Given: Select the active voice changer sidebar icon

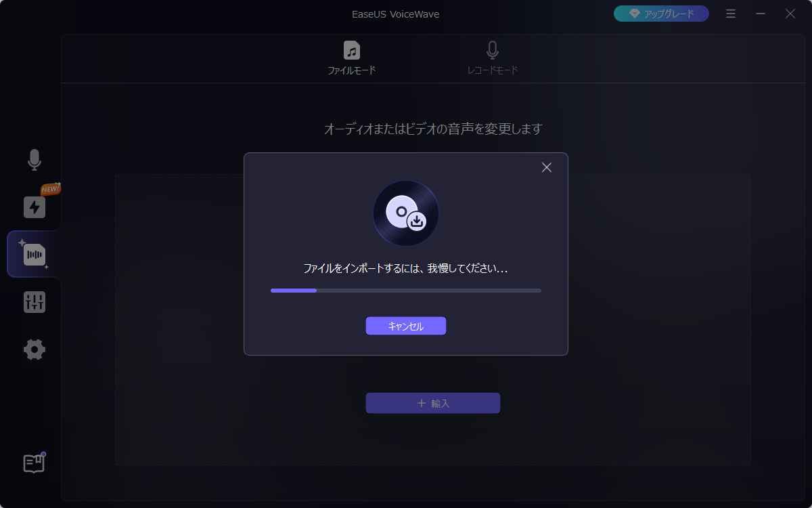Looking at the screenshot, I should pos(34,254).
